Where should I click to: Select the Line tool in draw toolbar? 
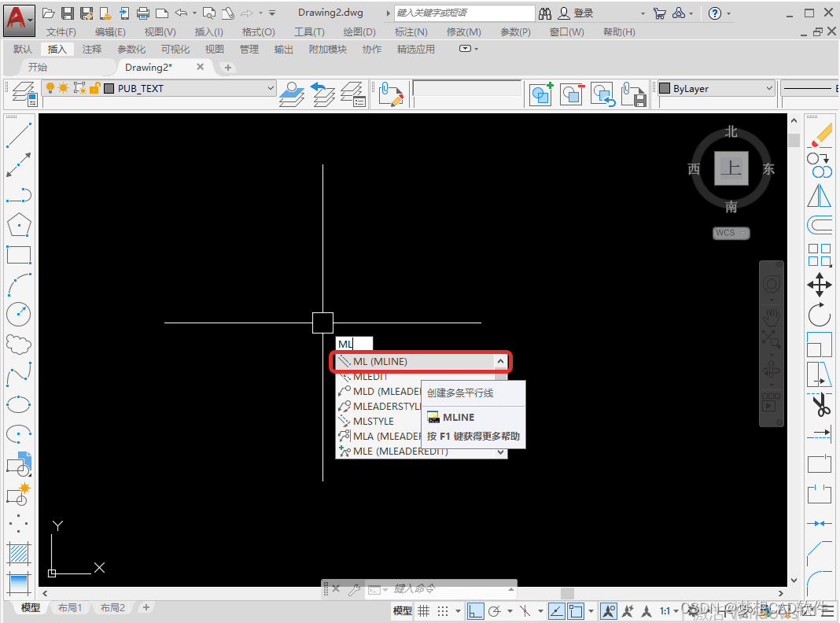click(x=19, y=135)
